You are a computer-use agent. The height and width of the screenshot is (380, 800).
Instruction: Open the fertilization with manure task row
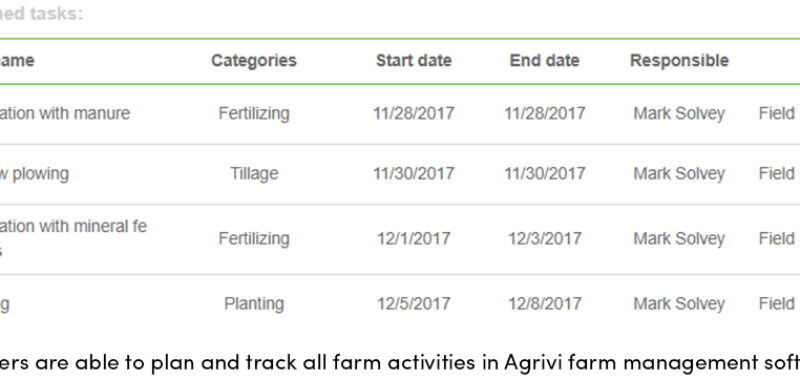[x=400, y=114]
